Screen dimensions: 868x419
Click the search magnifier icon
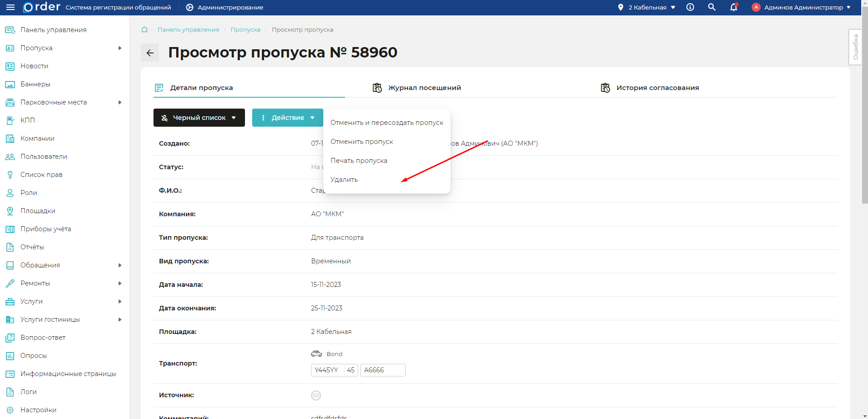[x=712, y=7]
